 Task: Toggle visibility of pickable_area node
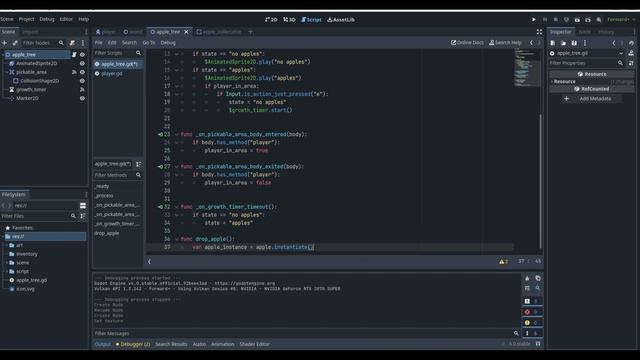click(82, 72)
